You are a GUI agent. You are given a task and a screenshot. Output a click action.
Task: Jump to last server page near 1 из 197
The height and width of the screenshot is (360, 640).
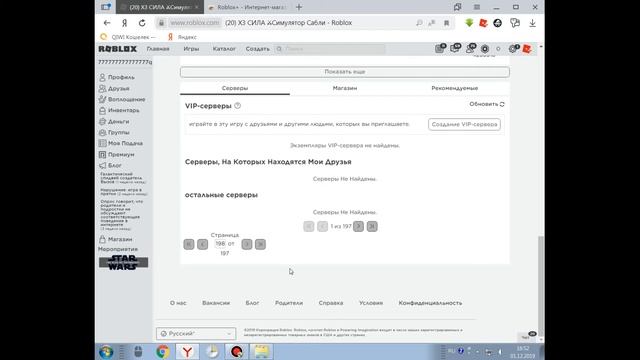pyautogui.click(x=372, y=226)
